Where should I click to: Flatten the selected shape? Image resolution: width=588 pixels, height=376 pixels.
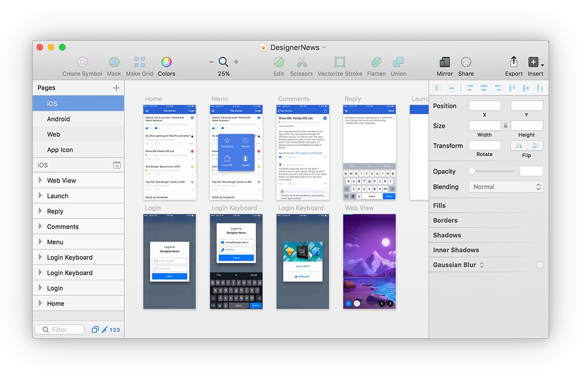[376, 62]
